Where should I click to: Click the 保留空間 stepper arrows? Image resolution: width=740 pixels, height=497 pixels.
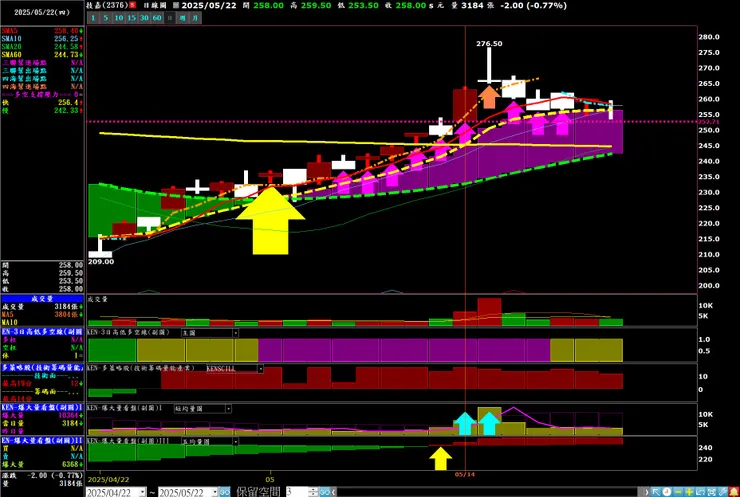click(x=313, y=492)
